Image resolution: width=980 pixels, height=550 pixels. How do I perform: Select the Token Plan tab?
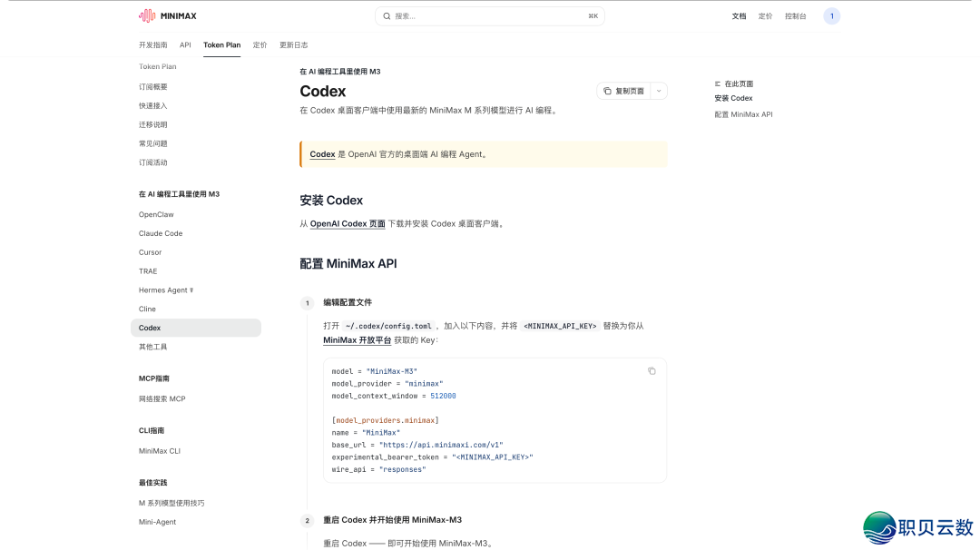[222, 45]
